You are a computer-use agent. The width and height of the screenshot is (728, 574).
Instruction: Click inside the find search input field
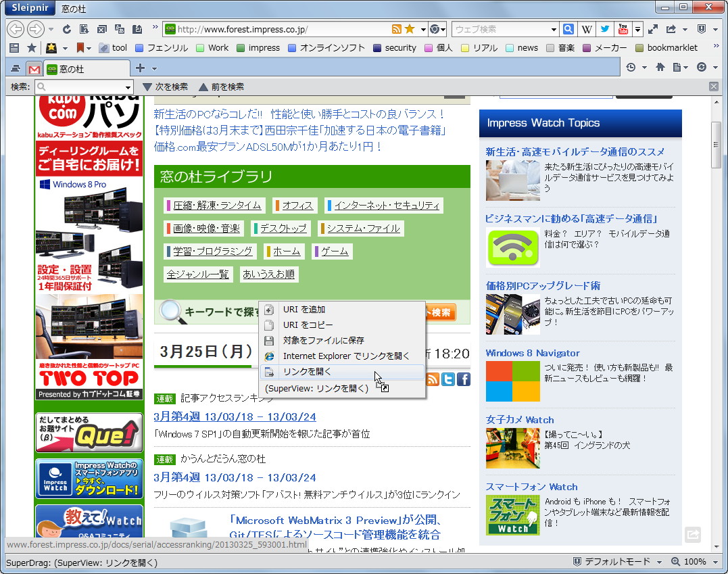(x=80, y=87)
